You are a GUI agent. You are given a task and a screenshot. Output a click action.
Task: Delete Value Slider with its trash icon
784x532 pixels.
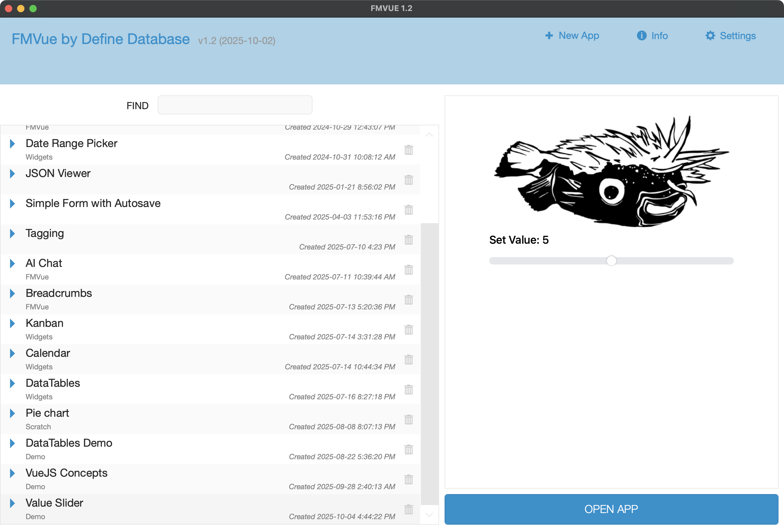click(x=409, y=509)
